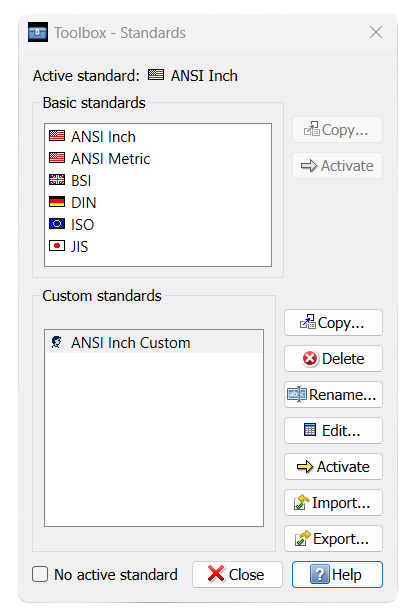Click the X to close the window
This screenshot has height=615, width=417.
[x=376, y=32]
